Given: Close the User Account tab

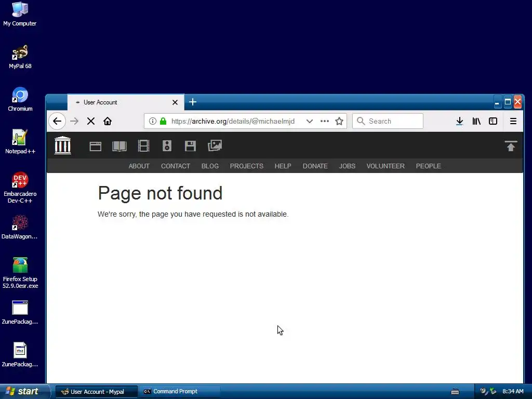Looking at the screenshot, I should coord(175,102).
